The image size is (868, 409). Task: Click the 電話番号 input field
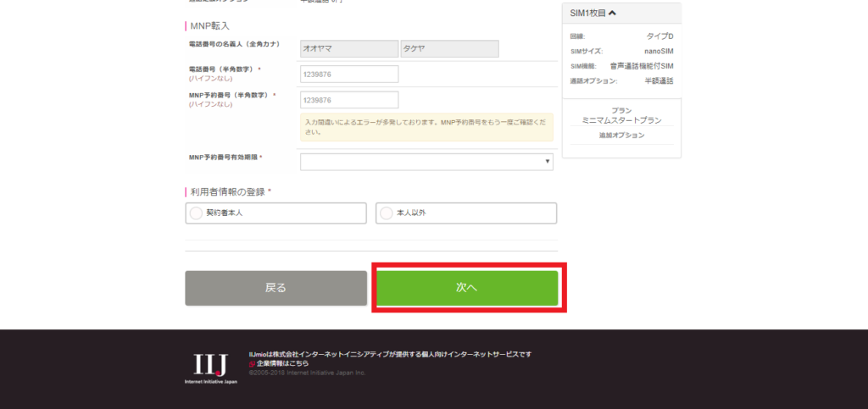point(349,74)
